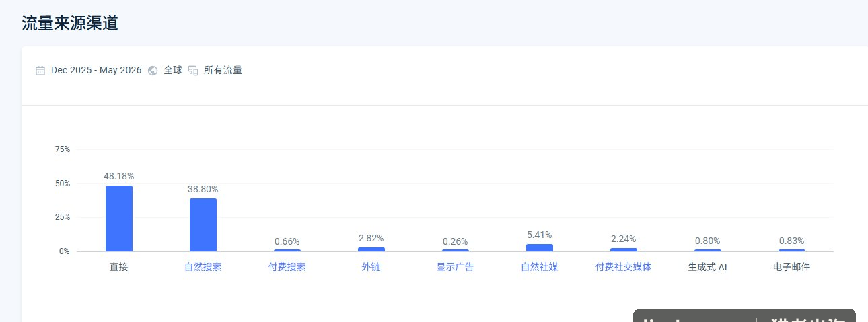Click the globe icon beside 全球

pos(153,71)
